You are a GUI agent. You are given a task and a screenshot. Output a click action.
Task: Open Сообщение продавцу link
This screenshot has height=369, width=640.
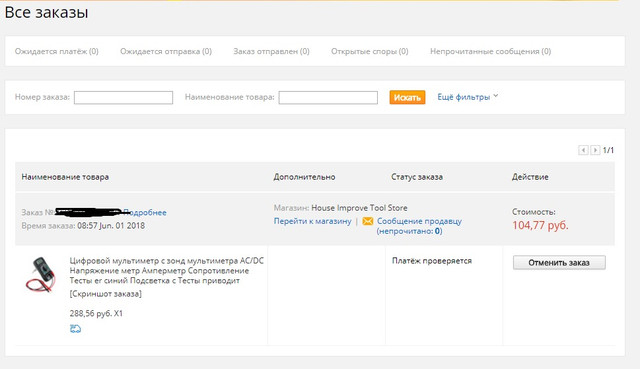(419, 226)
